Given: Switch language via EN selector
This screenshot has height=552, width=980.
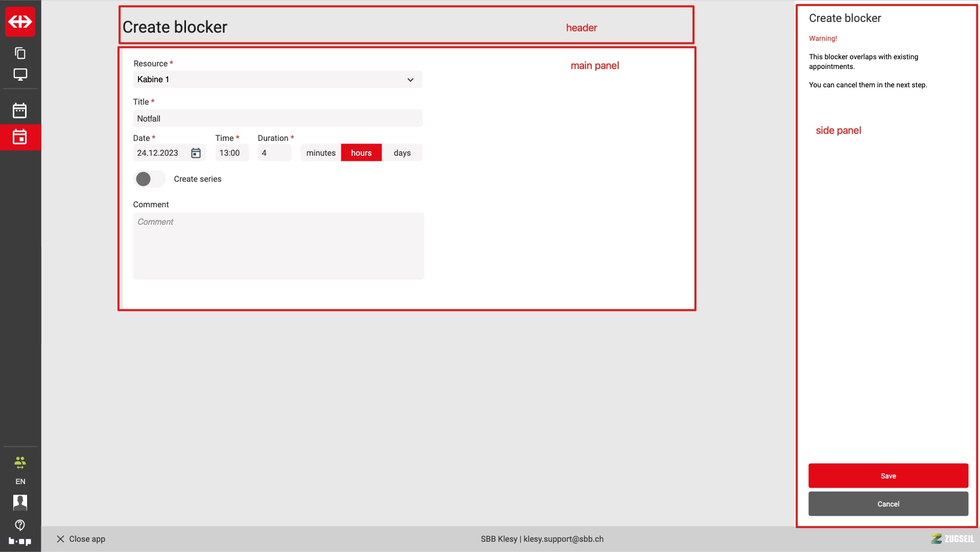Looking at the screenshot, I should pyautogui.click(x=20, y=482).
